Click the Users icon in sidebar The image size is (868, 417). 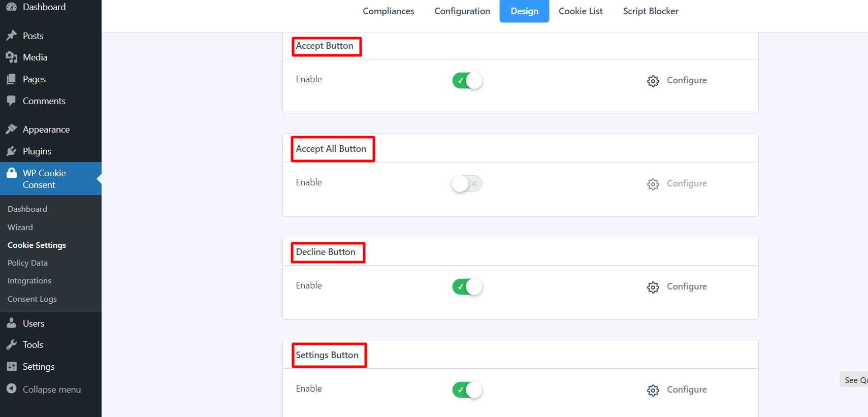[x=11, y=323]
